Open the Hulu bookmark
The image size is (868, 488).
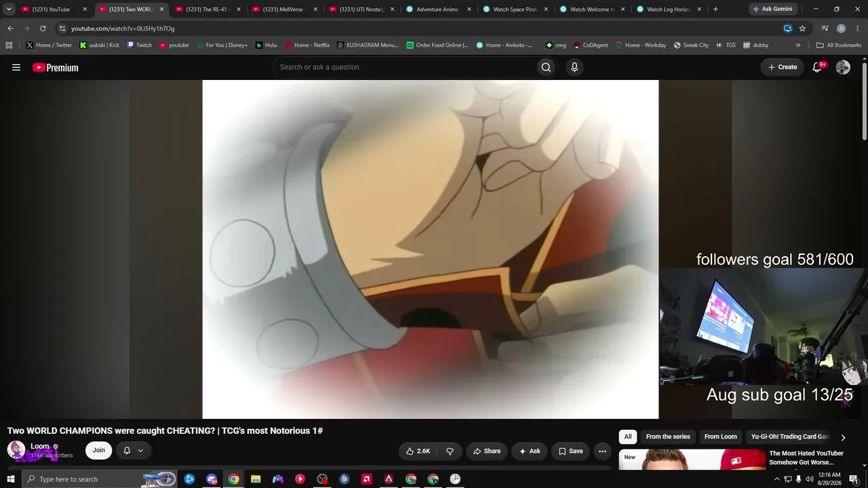266,45
